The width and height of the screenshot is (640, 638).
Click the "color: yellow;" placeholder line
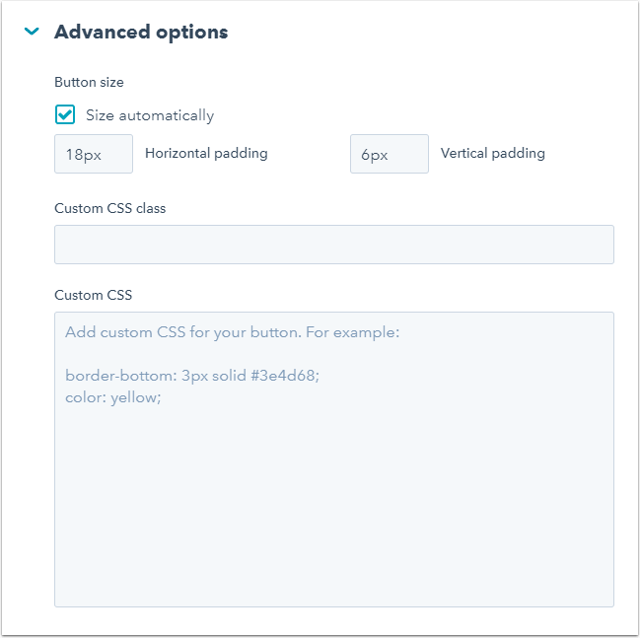click(x=113, y=397)
